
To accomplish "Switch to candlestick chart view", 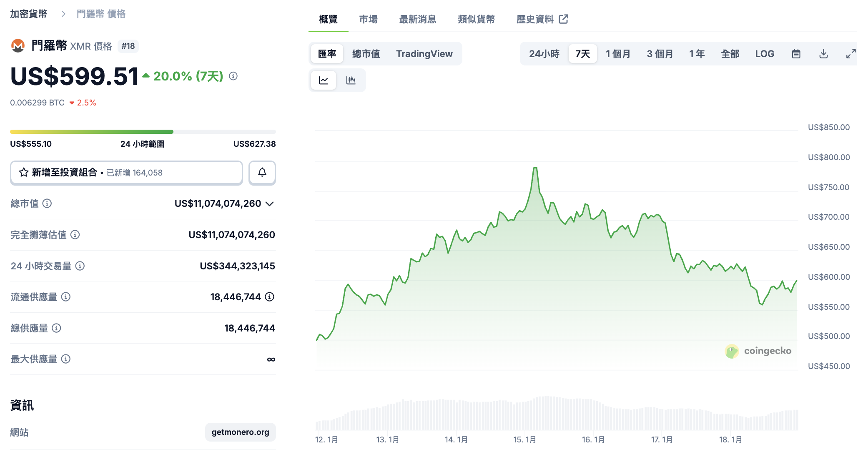I will click(351, 80).
